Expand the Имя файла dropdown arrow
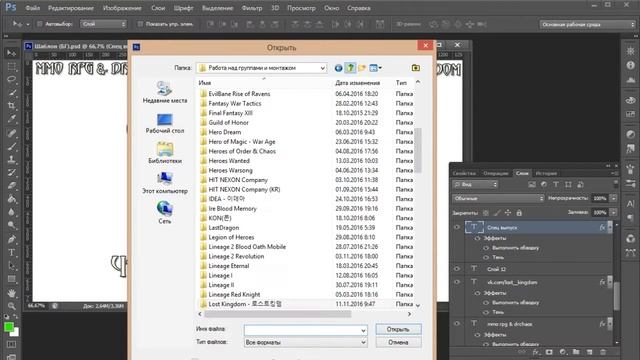Image resolution: width=640 pixels, height=360 pixels. [x=363, y=330]
